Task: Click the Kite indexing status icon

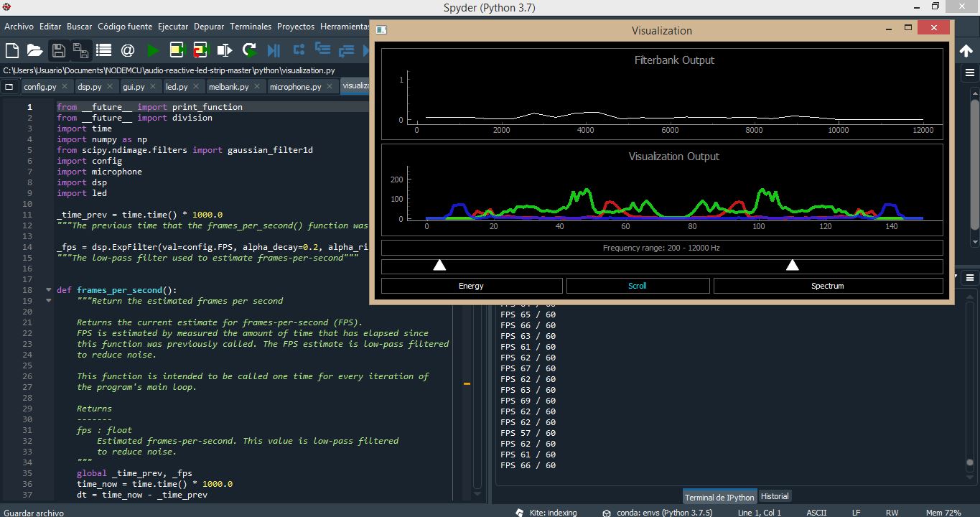Action: [x=519, y=512]
